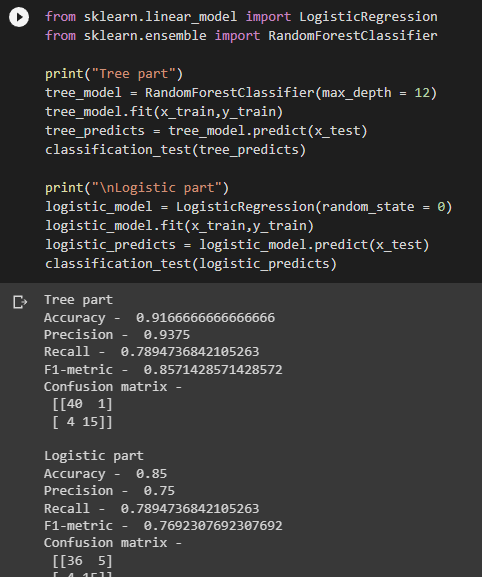482x577 pixels.
Task: Click the tree confusion matrix [[40 1] row
Action: (x=82, y=404)
